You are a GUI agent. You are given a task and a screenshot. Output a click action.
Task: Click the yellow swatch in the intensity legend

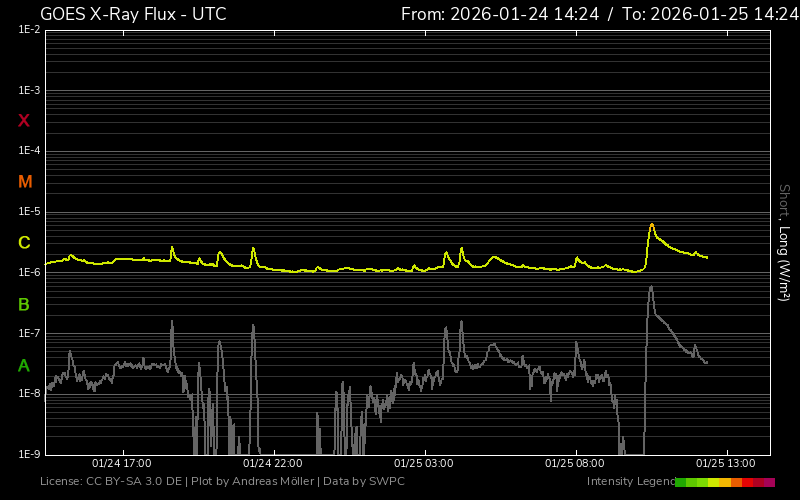pos(713,482)
